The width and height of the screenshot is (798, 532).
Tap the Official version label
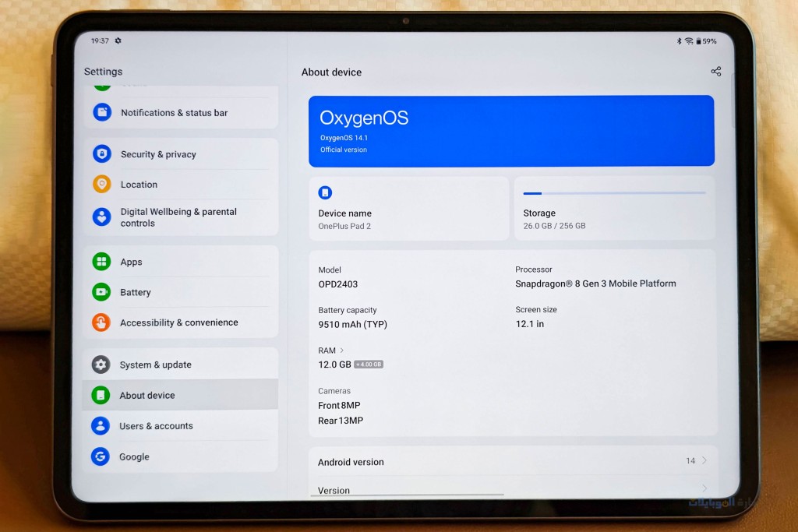click(x=344, y=150)
